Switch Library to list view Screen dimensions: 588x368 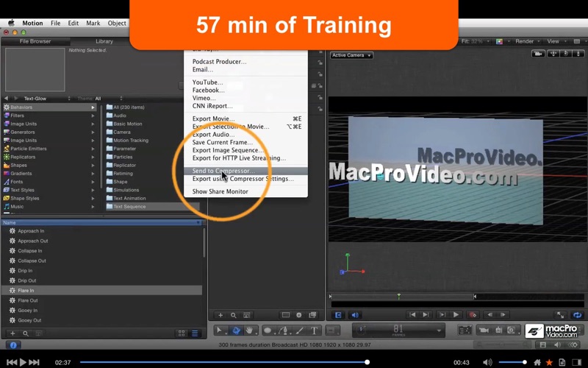[x=195, y=333]
